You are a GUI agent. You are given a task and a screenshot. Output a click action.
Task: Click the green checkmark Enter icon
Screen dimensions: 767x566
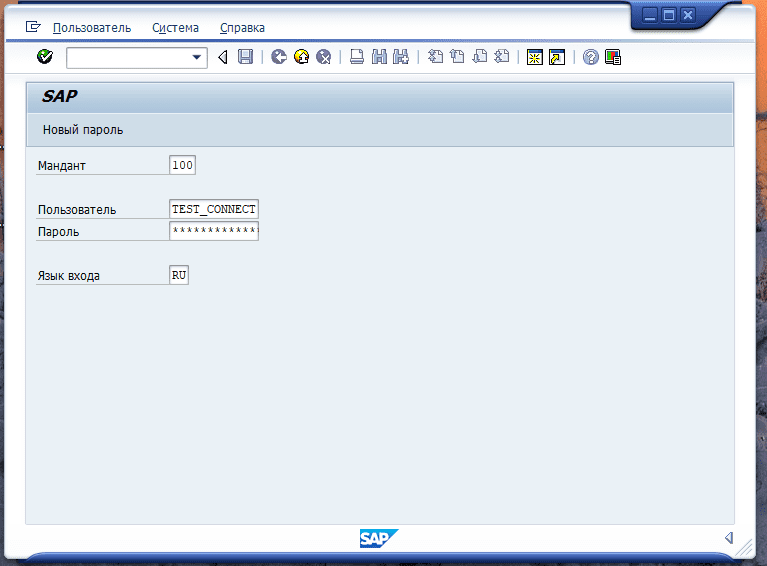point(45,57)
